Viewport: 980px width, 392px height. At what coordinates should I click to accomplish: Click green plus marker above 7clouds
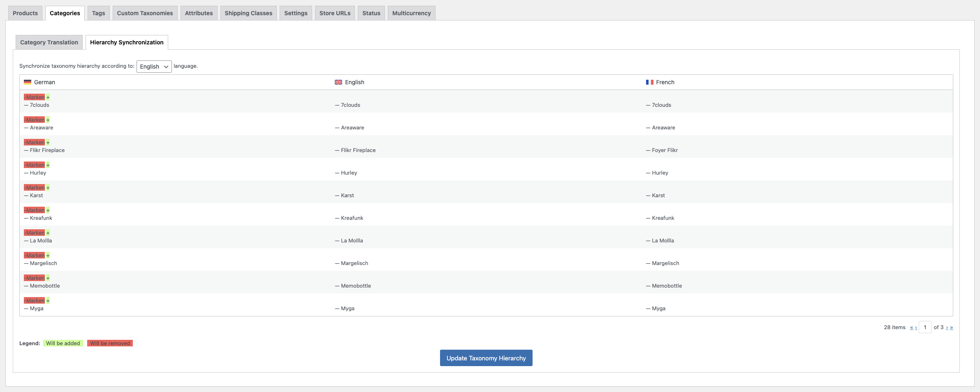tap(48, 97)
